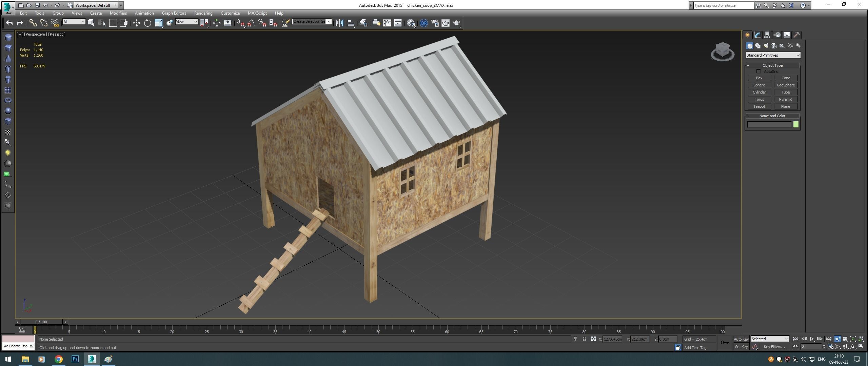Viewport: 868px width, 366px height.
Task: Click Bind to Space Warp icon
Action: pos(55,23)
